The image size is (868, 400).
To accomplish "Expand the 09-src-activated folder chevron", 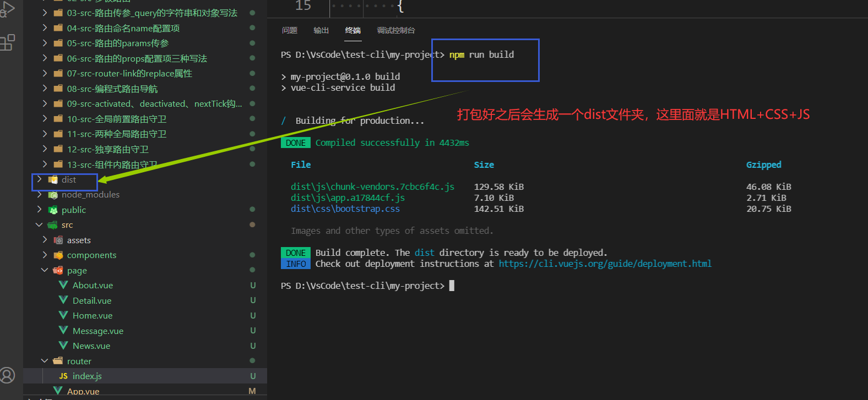I will click(45, 103).
